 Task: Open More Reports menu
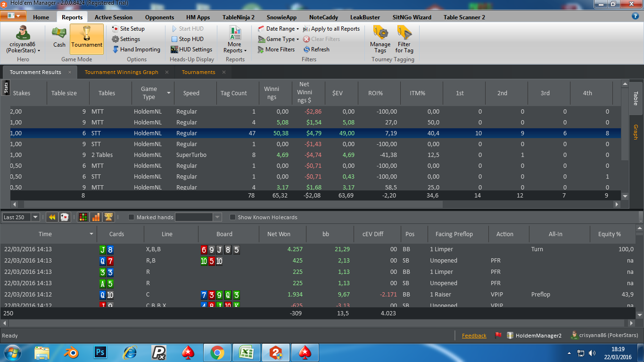(x=235, y=40)
